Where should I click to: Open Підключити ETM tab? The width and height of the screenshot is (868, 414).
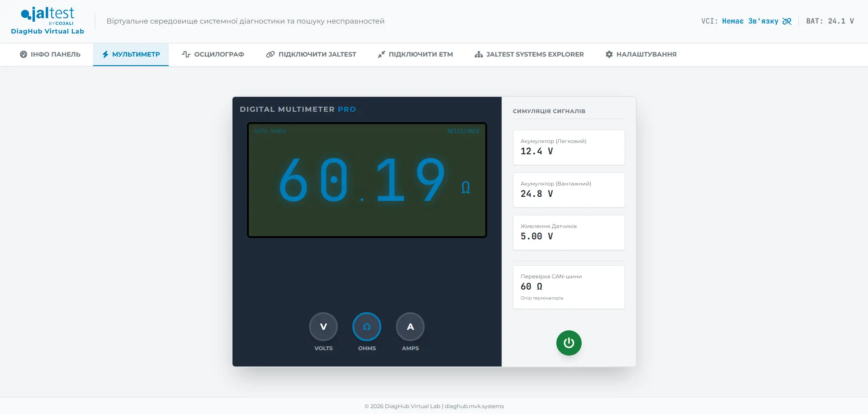click(415, 54)
